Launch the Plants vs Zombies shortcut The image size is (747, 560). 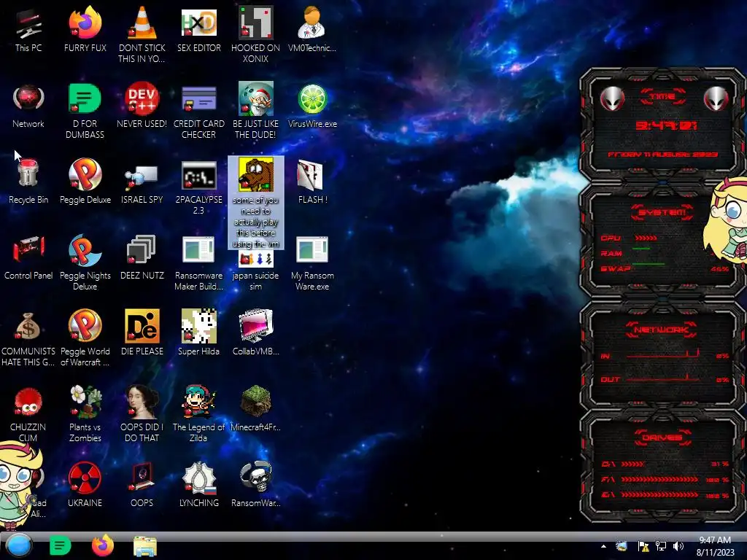tap(85, 402)
